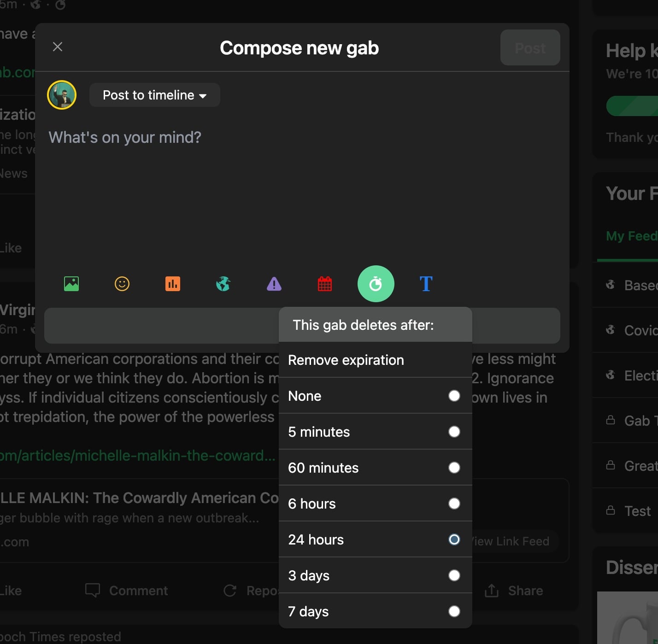This screenshot has width=658, height=644.
Task: Switch to the My Feed tab
Action: tap(632, 236)
